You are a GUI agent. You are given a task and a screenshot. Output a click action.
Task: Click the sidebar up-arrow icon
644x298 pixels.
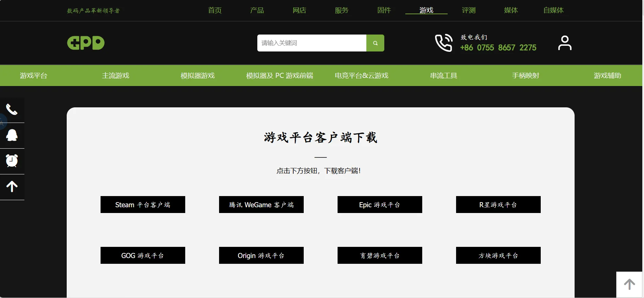(x=12, y=187)
